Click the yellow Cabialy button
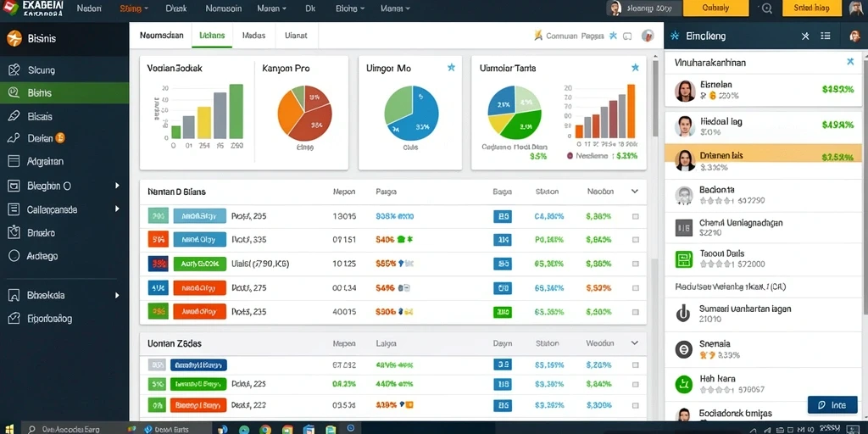868x434 pixels. coord(715,8)
